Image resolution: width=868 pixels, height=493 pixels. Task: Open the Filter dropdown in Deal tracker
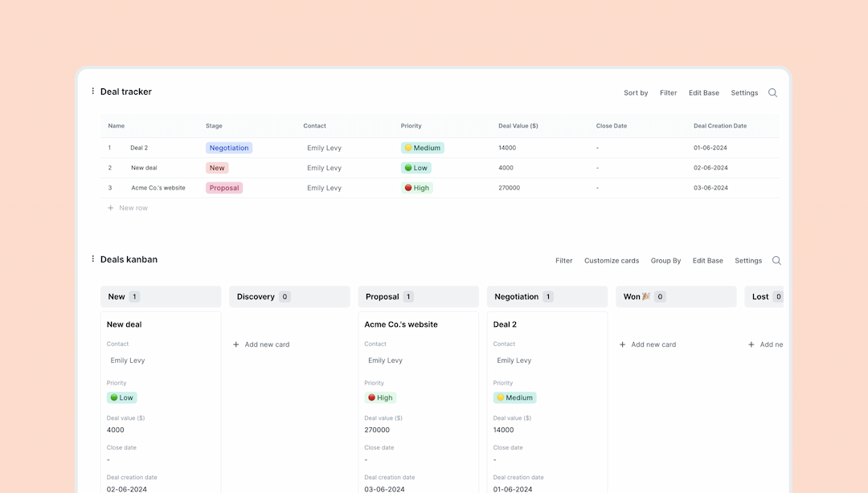coord(668,92)
